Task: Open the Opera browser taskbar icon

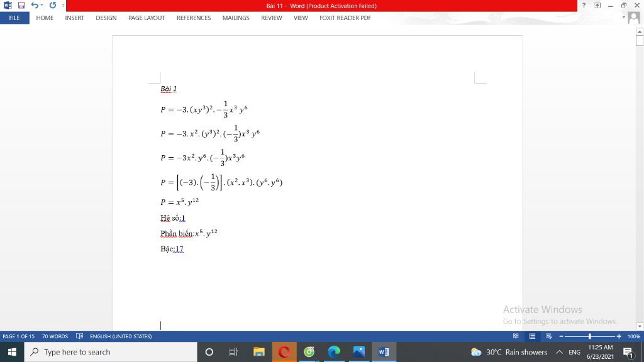Action: (x=284, y=352)
